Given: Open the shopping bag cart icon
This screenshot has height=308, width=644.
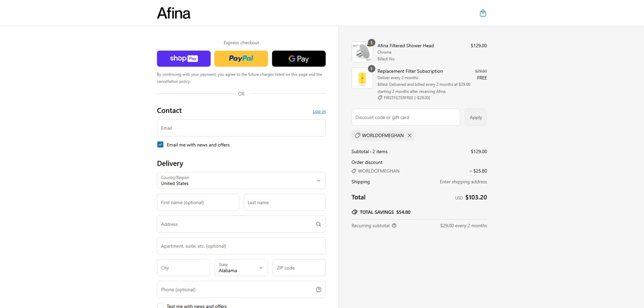Looking at the screenshot, I should pos(483,13).
